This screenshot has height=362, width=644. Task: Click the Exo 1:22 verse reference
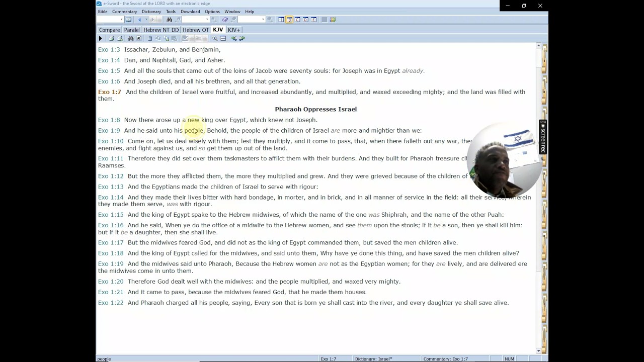pyautogui.click(x=111, y=303)
